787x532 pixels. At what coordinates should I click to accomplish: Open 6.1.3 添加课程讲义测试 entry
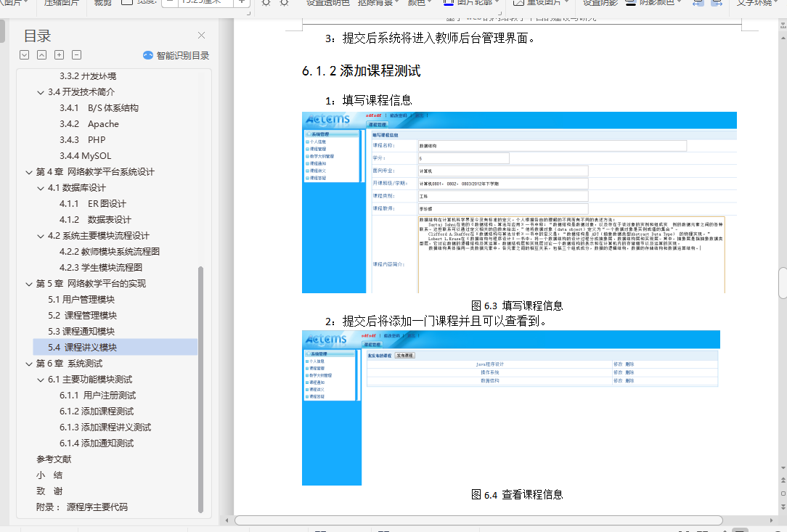[x=105, y=427]
